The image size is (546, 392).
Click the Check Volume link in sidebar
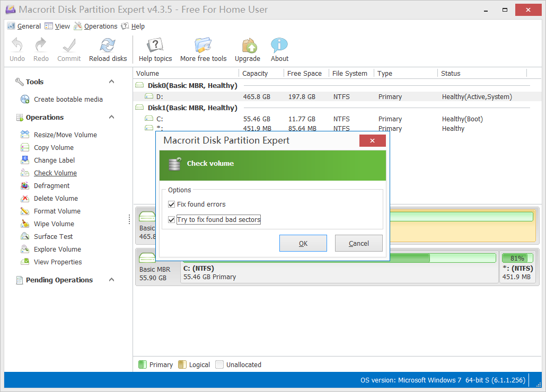click(55, 173)
